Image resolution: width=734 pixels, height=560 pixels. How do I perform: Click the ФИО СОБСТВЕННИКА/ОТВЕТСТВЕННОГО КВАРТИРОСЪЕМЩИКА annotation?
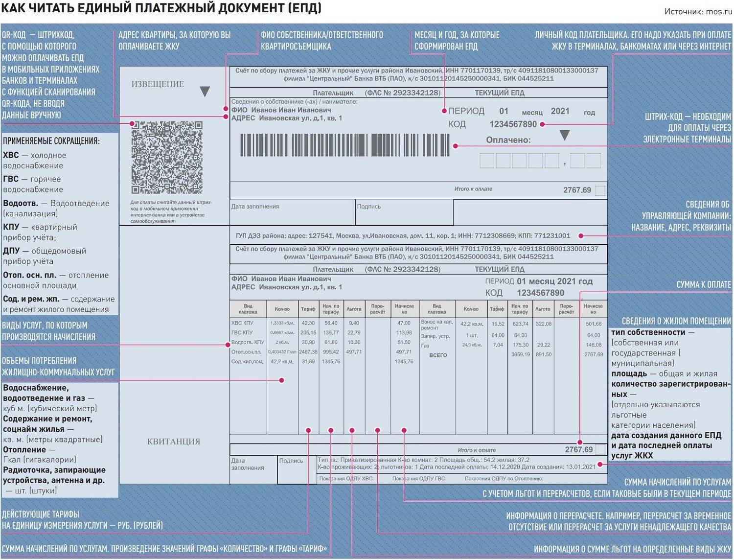pos(321,41)
